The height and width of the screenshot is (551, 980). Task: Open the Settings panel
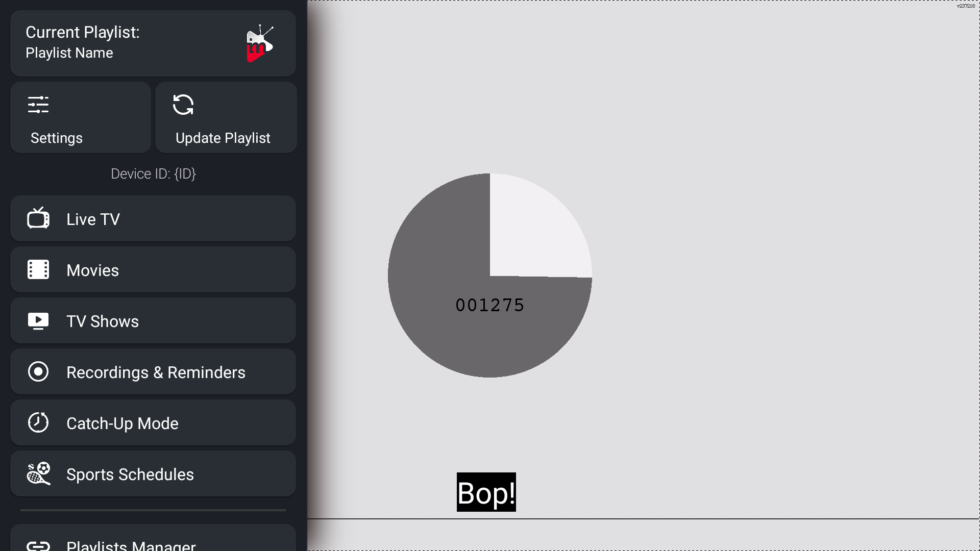[x=80, y=117]
